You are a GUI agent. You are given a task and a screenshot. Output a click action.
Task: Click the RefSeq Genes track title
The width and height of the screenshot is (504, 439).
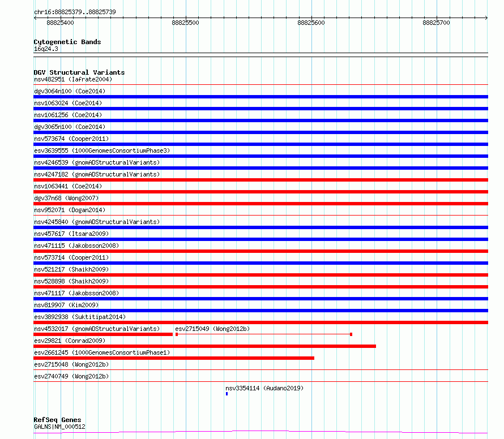57,420
